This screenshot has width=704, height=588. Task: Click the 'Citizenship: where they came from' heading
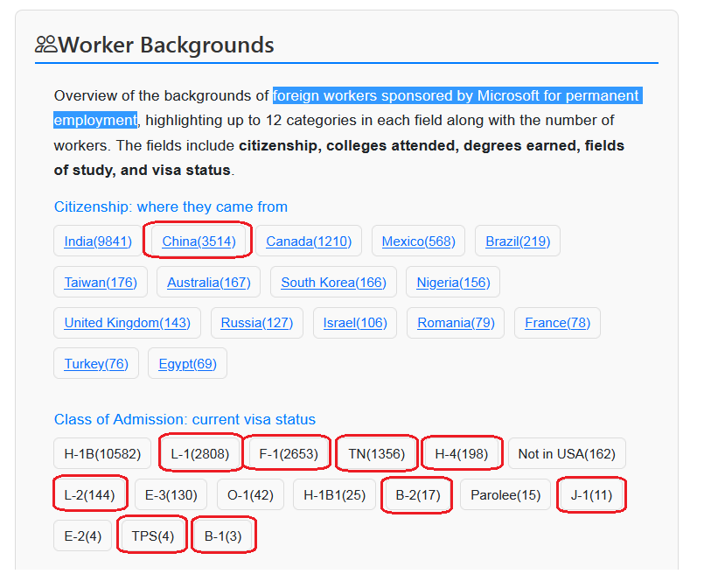click(171, 206)
